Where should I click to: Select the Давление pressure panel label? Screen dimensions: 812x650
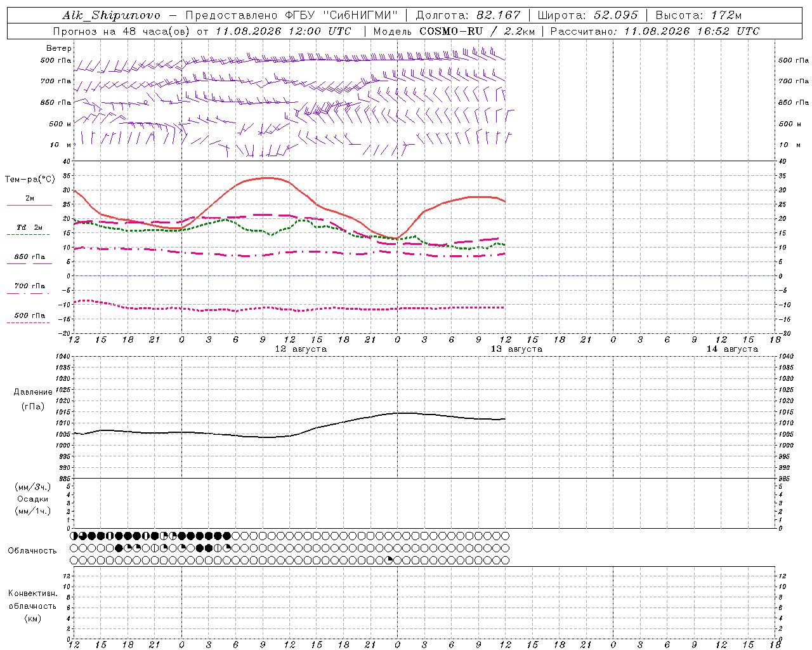[33, 392]
